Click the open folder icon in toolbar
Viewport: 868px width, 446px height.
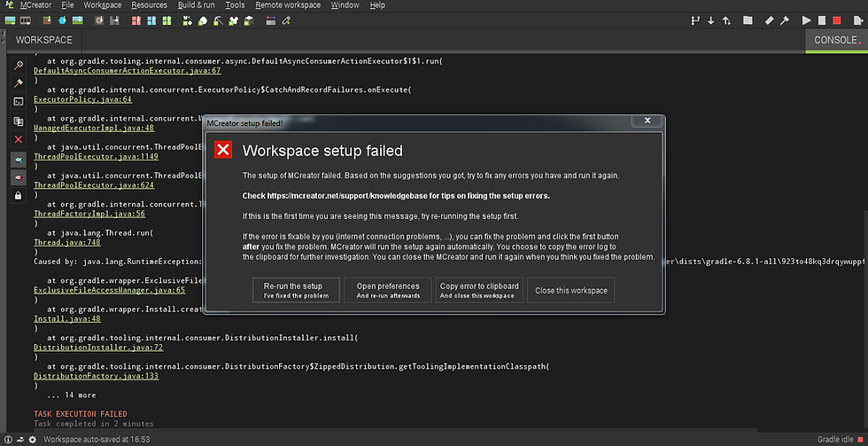[x=748, y=20]
